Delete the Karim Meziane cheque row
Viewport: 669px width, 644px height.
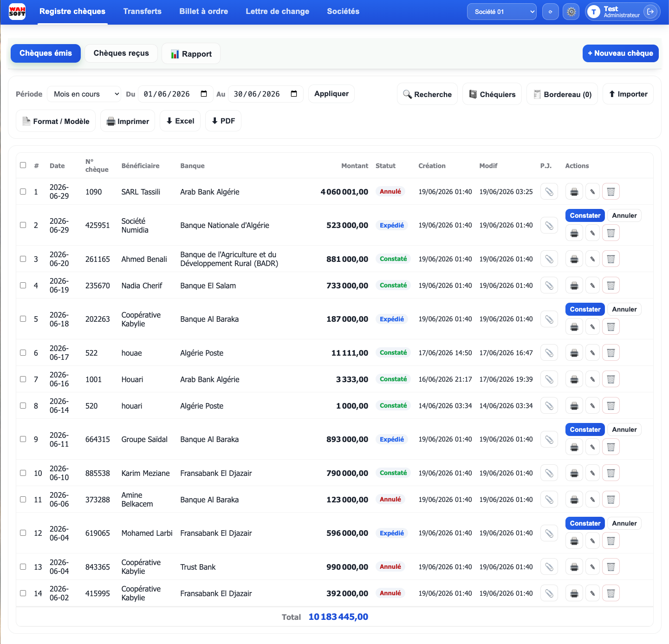click(x=611, y=473)
